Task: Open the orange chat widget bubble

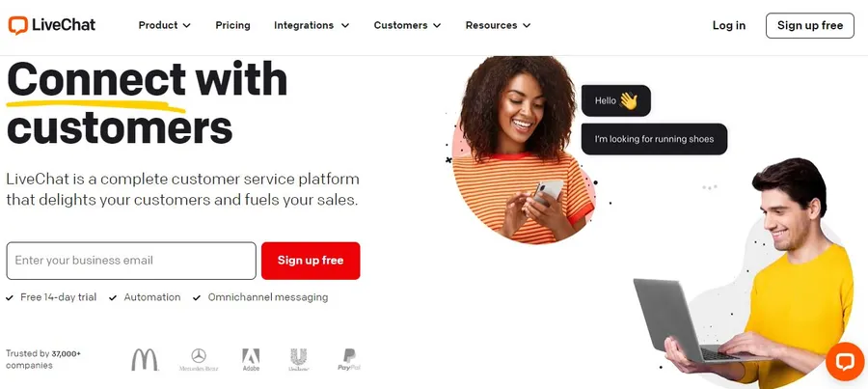Action: [845, 362]
